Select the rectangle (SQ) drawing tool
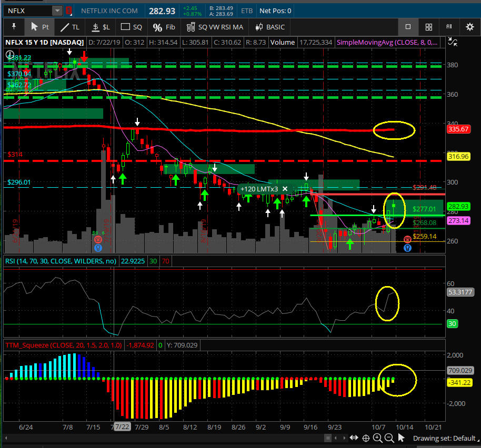This screenshot has width=481, height=448. [x=131, y=27]
